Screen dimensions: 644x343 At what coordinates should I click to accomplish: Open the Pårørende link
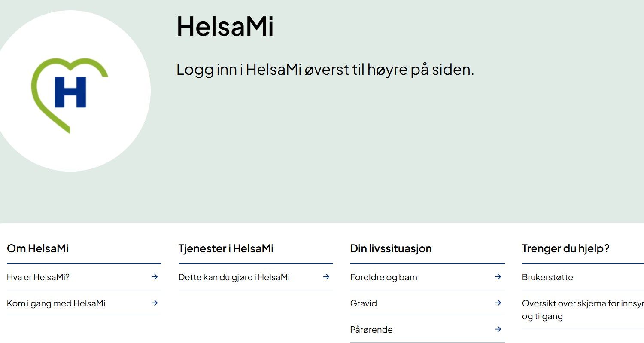pyautogui.click(x=371, y=330)
